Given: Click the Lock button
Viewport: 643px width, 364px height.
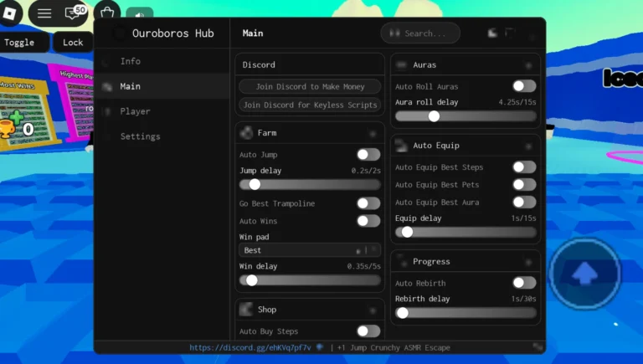Looking at the screenshot, I should point(73,42).
